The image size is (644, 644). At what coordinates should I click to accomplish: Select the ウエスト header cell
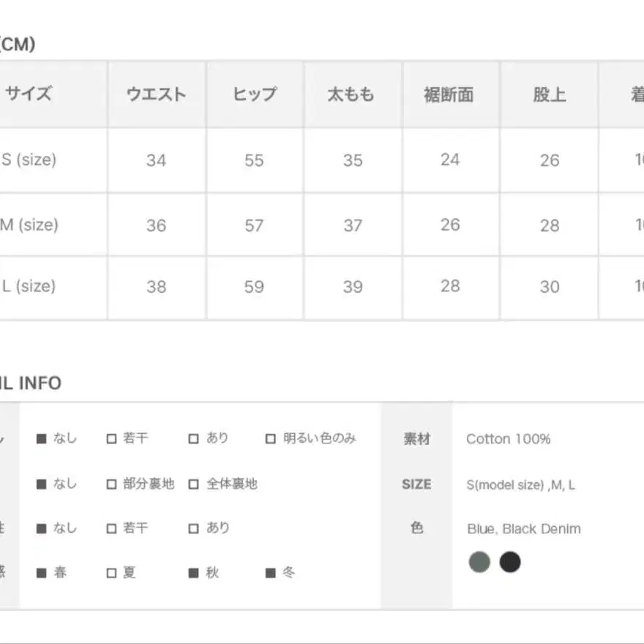[x=156, y=94]
